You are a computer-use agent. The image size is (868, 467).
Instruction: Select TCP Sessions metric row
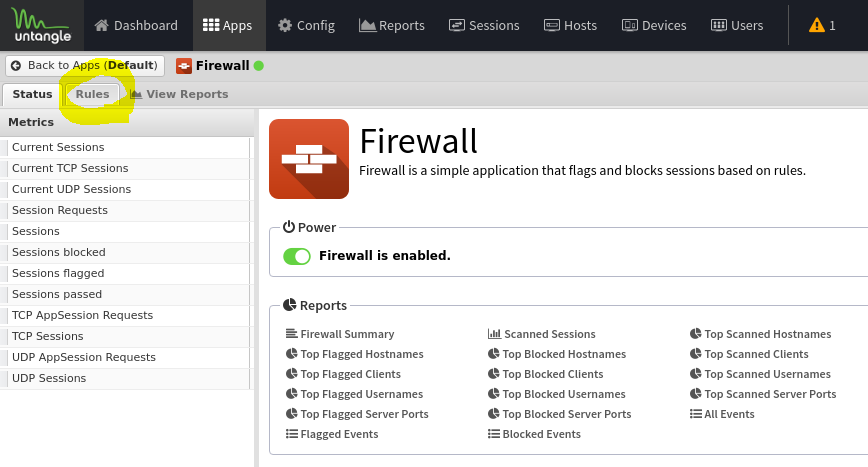pos(126,336)
